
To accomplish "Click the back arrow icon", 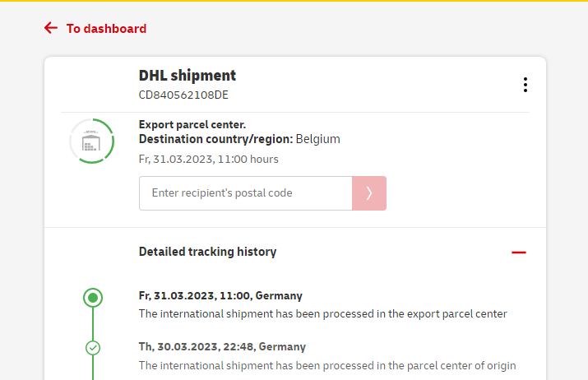I will [x=51, y=28].
